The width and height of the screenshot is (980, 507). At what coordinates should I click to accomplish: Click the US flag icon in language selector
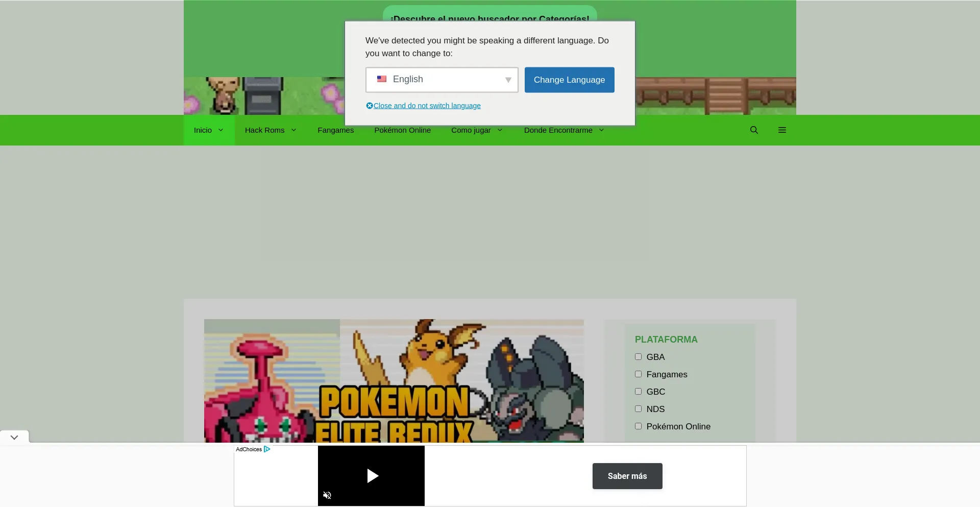click(382, 79)
